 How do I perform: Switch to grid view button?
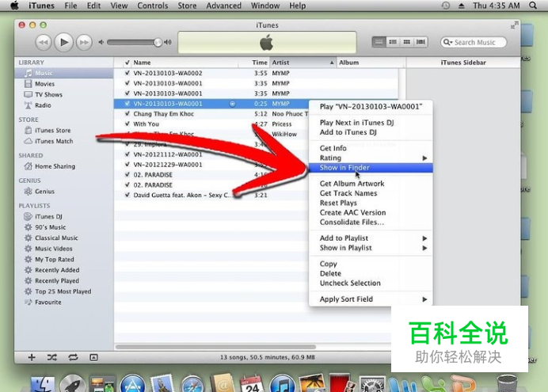[x=406, y=42]
